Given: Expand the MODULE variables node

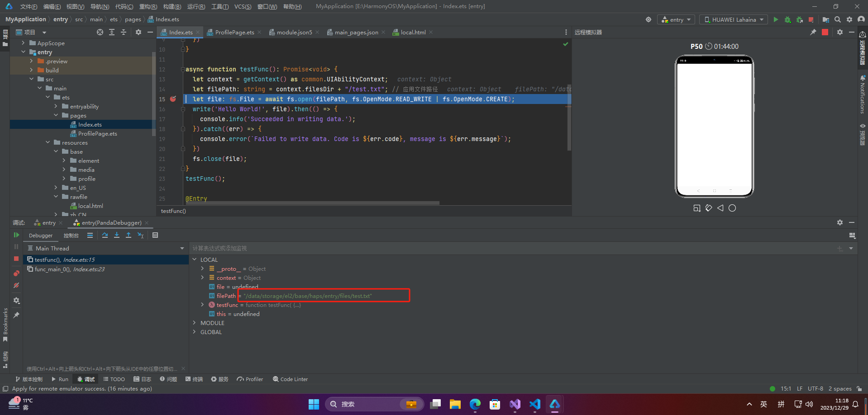Looking at the screenshot, I should point(195,323).
